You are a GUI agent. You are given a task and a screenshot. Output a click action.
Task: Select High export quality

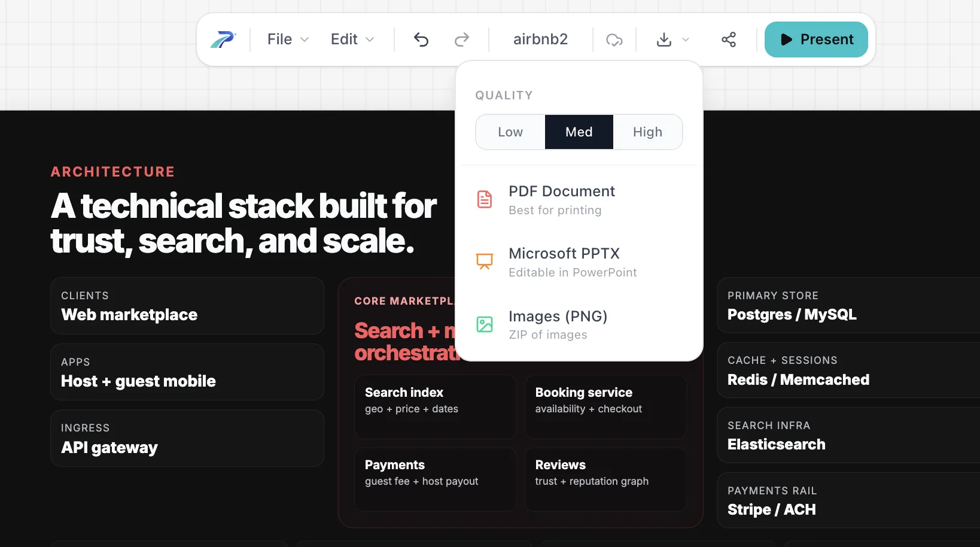pyautogui.click(x=648, y=132)
